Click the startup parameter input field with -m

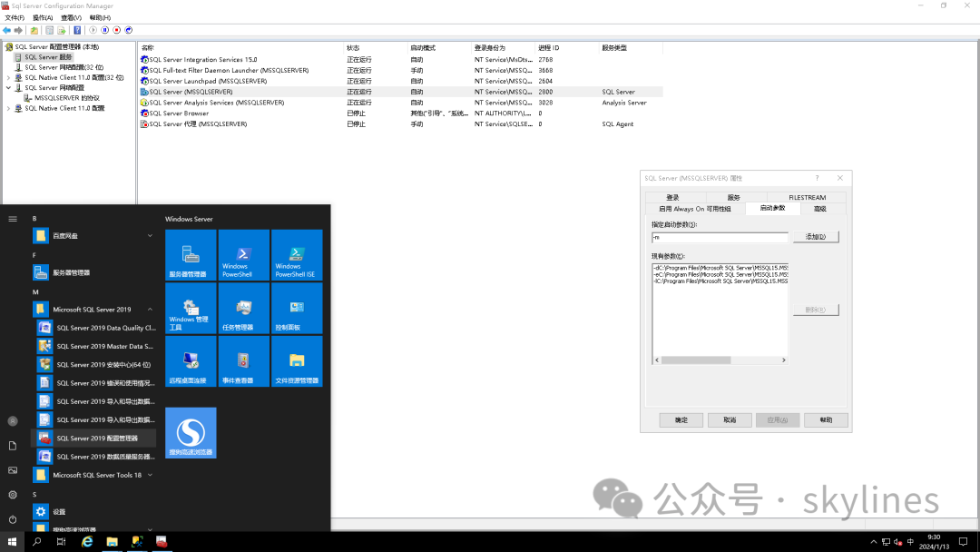(720, 237)
